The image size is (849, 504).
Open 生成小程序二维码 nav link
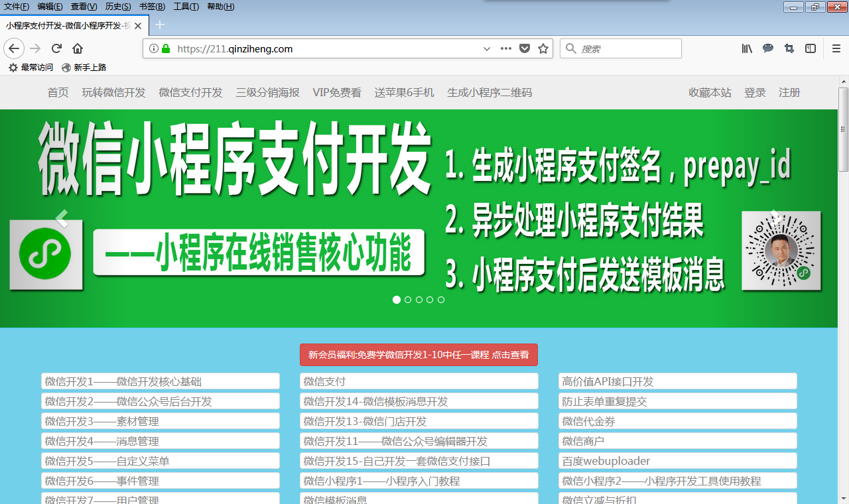[490, 93]
